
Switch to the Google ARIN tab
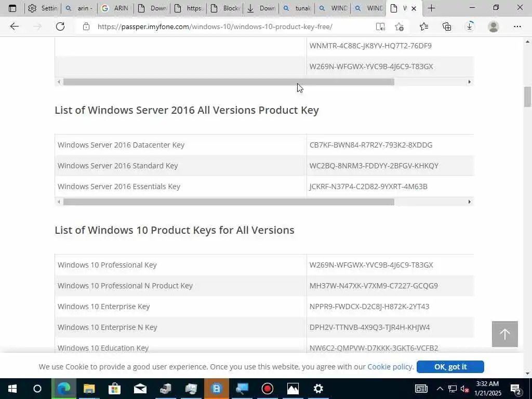click(115, 8)
